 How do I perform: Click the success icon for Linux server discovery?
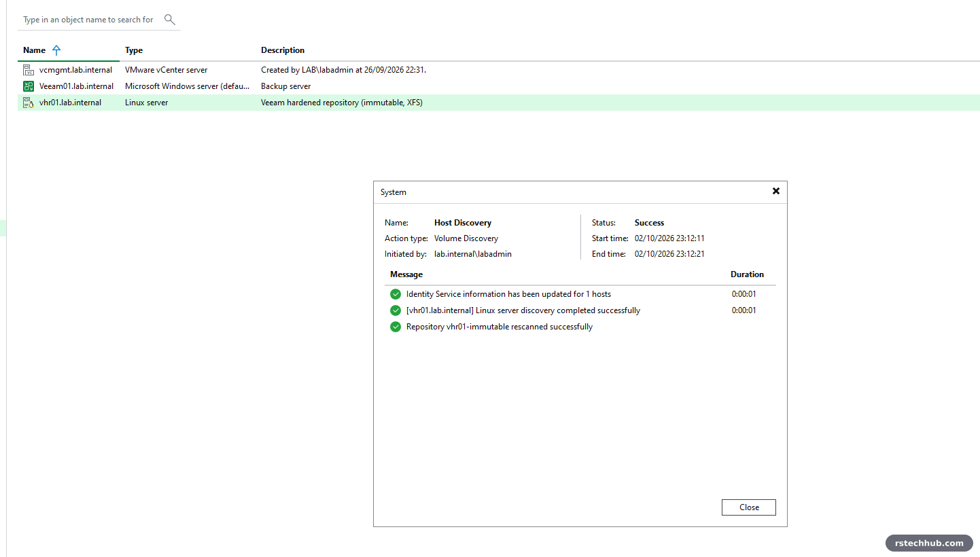396,310
